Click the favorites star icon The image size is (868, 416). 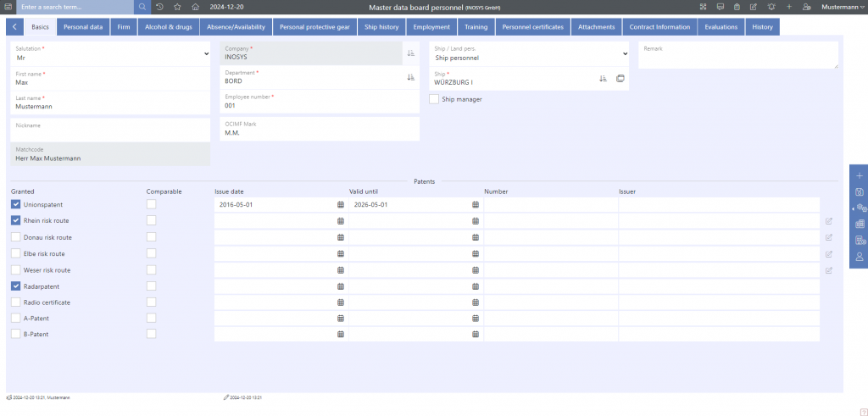coord(177,7)
